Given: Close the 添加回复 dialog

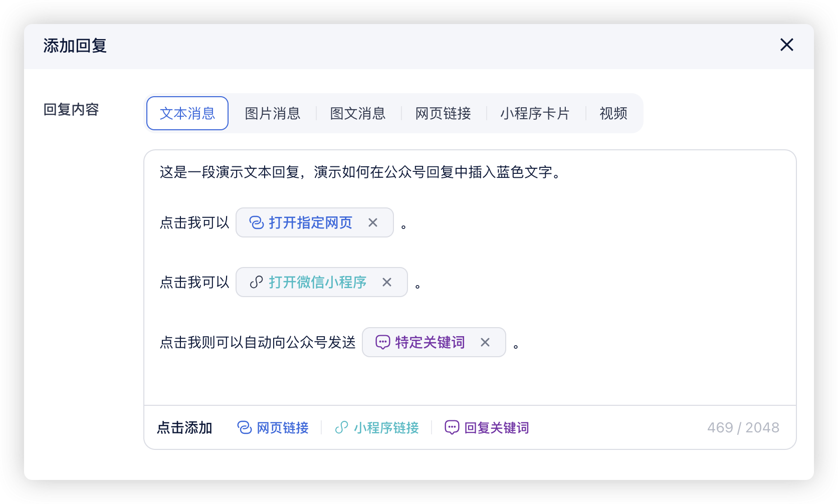Looking at the screenshot, I should click(786, 45).
